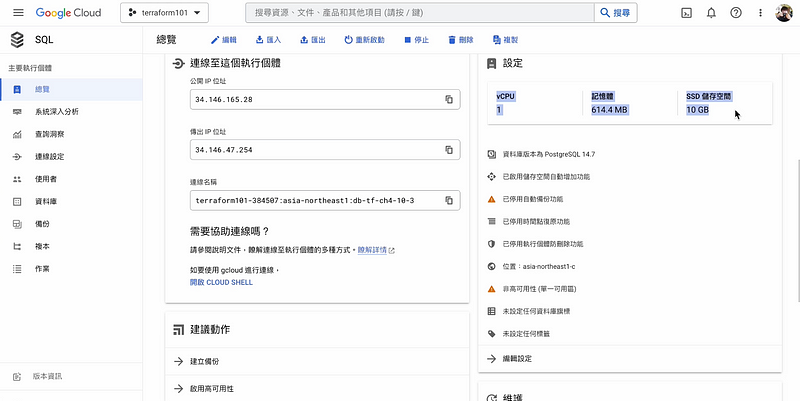The height and width of the screenshot is (401, 800).
Task: Click 編輯 edit instance button
Action: point(223,40)
